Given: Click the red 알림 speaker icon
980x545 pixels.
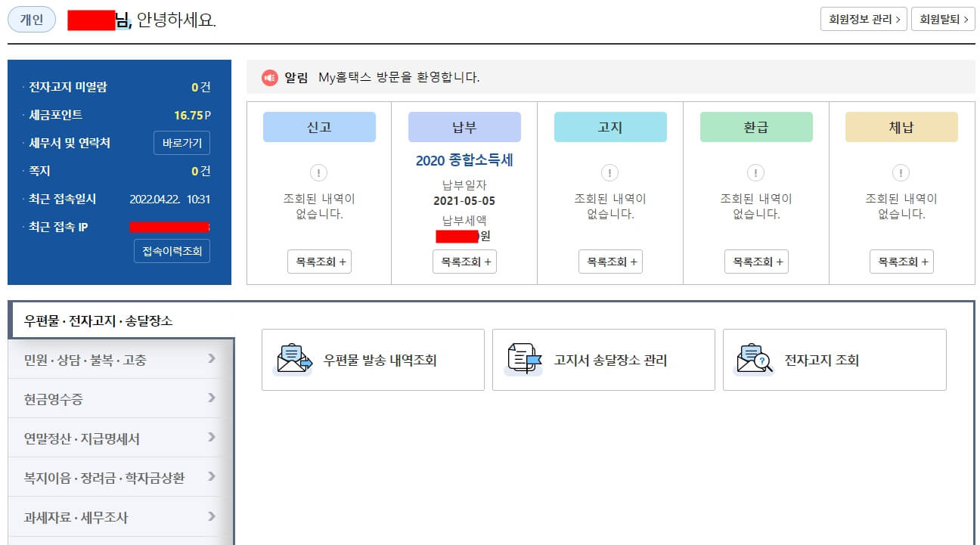Looking at the screenshot, I should tap(270, 77).
